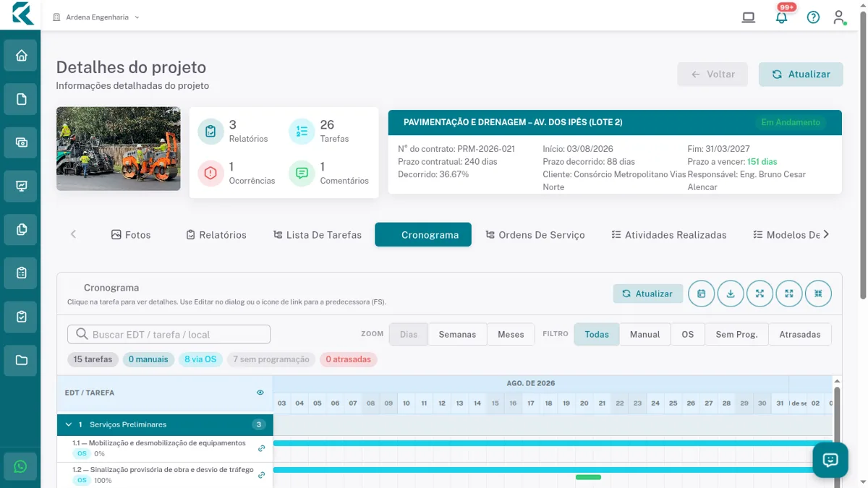Image resolution: width=868 pixels, height=488 pixels.
Task: Click green progress bar for task 1.2
Action: pos(588,477)
